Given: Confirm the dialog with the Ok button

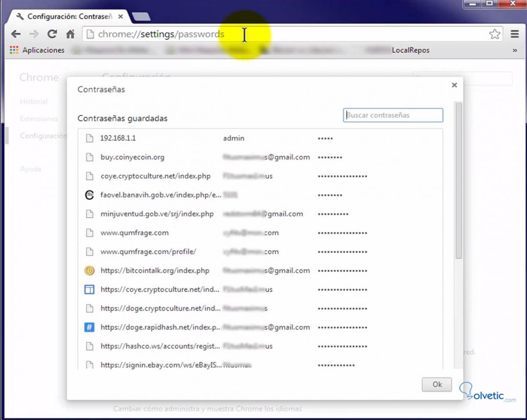Looking at the screenshot, I should [437, 384].
